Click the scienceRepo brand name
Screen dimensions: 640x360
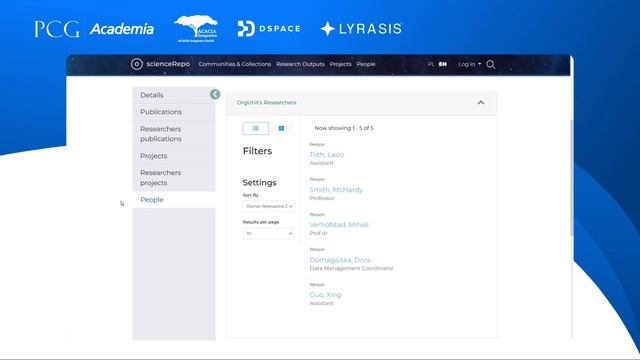(x=168, y=64)
